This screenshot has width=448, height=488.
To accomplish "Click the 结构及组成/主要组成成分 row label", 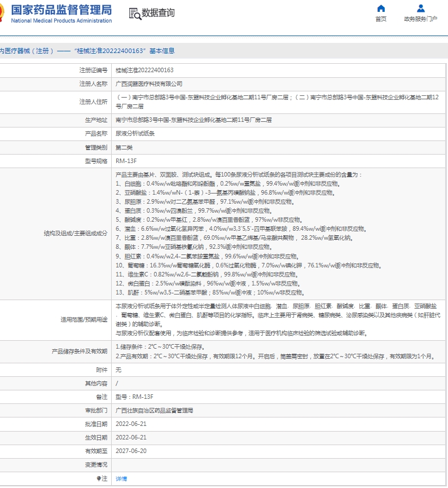I will coord(76,233).
